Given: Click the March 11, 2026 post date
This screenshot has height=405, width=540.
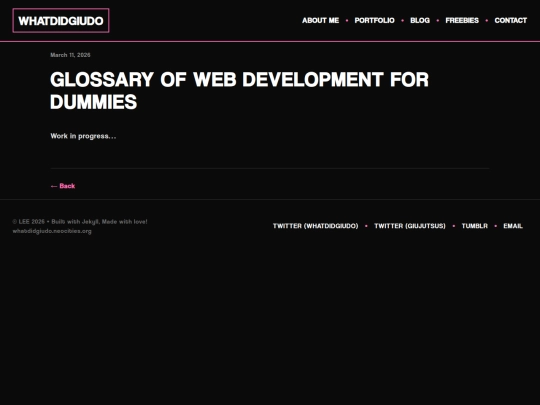Looking at the screenshot, I should 70,55.
